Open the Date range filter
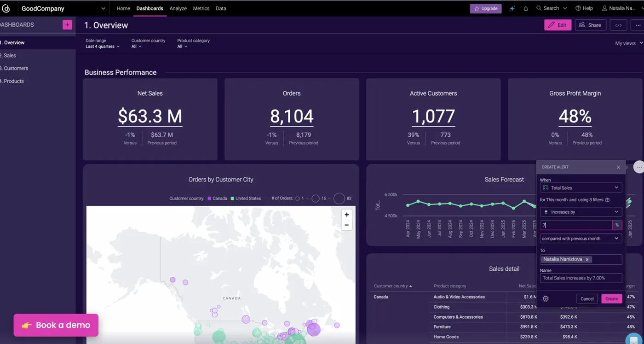 (102, 43)
